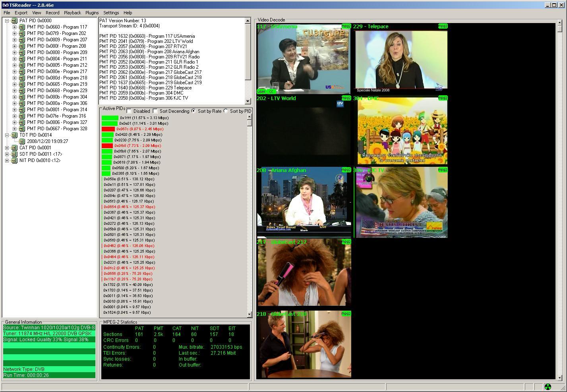Click the PMT icon beside Program 219
This screenshot has width=567, height=392.
[x=22, y=84]
